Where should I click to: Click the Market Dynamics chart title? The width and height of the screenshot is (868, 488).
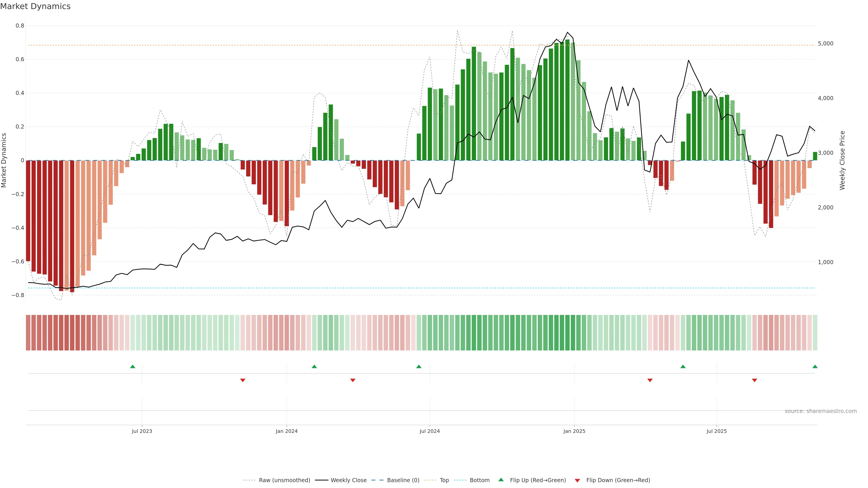click(x=35, y=6)
